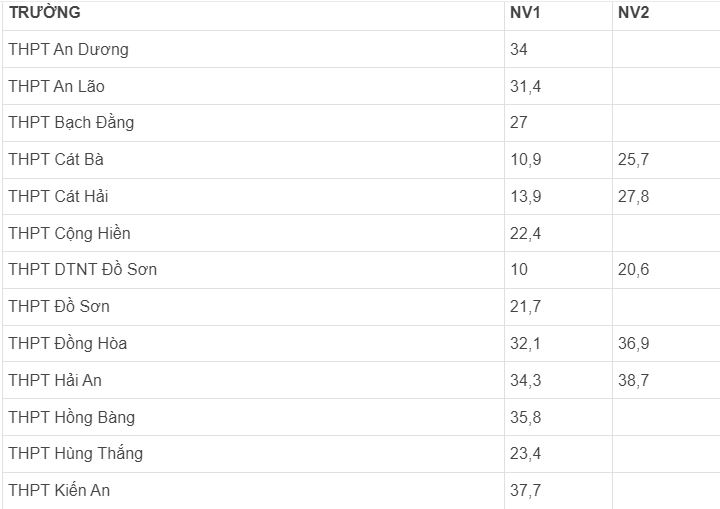
Task: Select the THPT DTNT Đồ Sơn cell
Action: click(x=82, y=269)
